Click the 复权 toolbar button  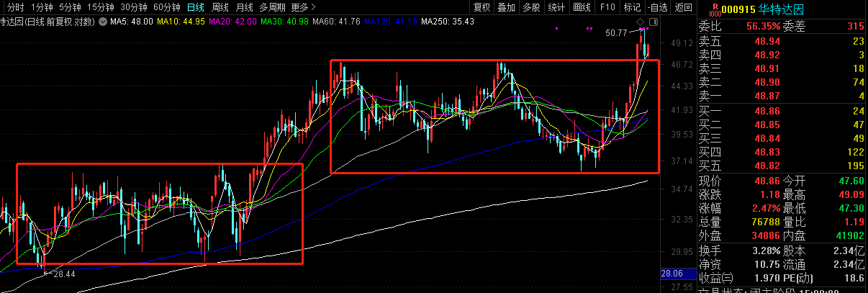coord(482,7)
